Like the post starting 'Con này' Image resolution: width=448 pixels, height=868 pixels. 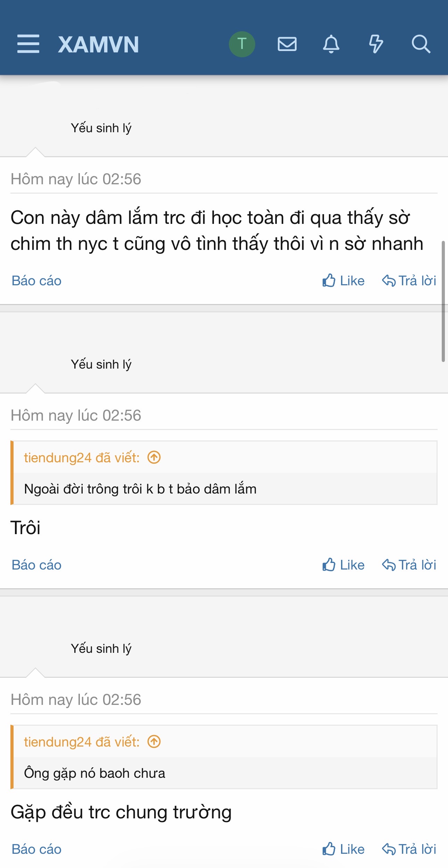click(x=343, y=281)
